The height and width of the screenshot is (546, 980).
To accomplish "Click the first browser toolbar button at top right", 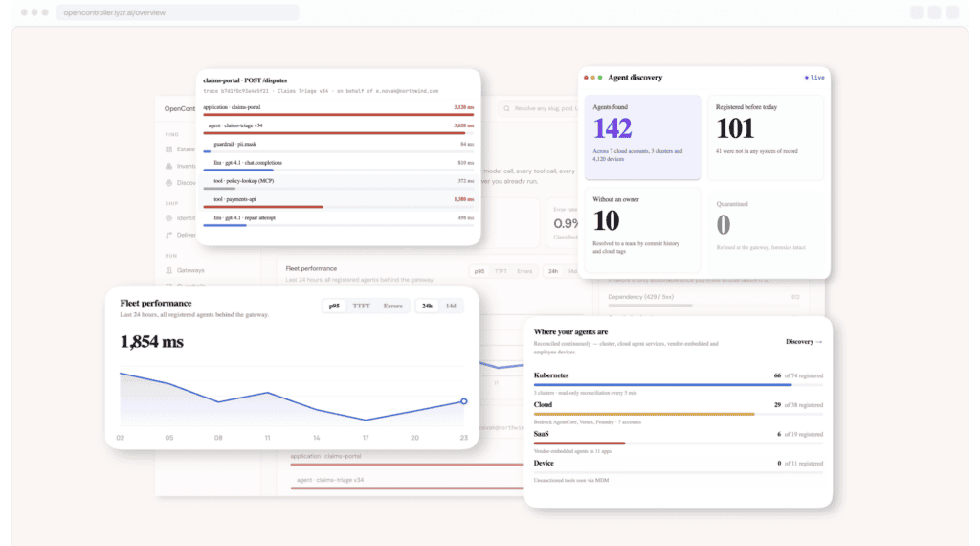I will coord(916,12).
